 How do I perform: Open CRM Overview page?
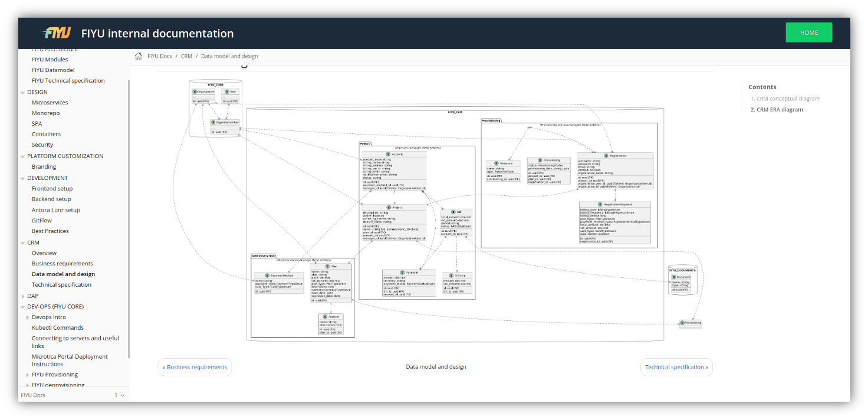(x=44, y=252)
